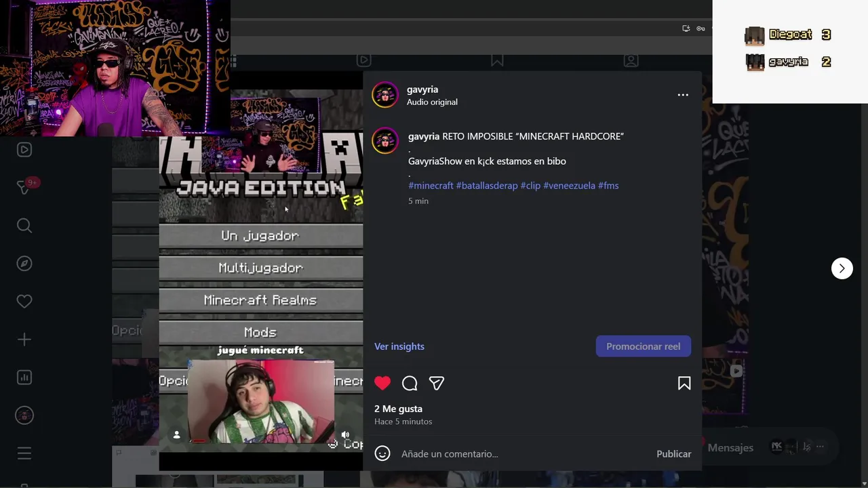868x488 pixels.
Task: Toggle the red like heart on post
Action: (x=382, y=383)
